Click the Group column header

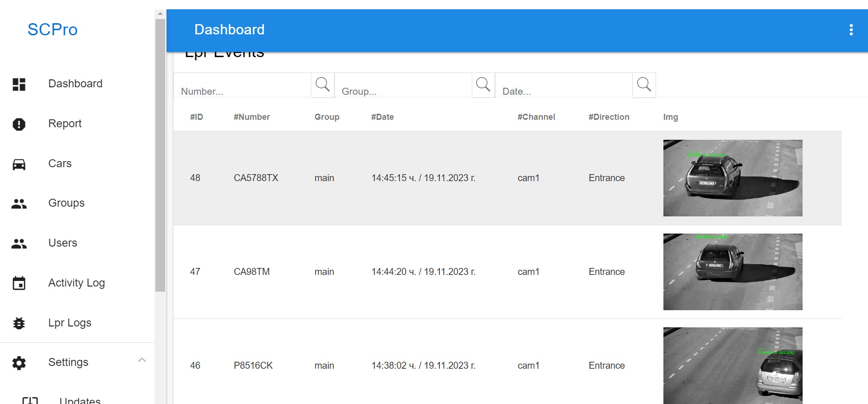327,117
